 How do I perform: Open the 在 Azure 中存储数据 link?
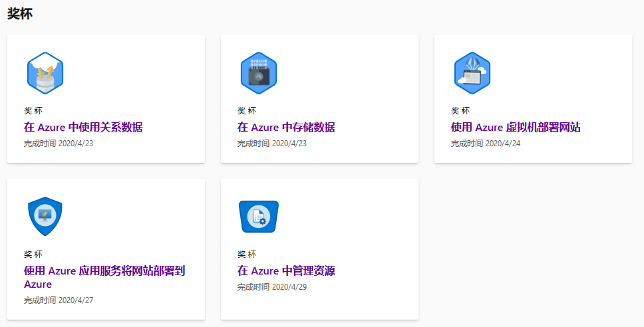pos(286,127)
